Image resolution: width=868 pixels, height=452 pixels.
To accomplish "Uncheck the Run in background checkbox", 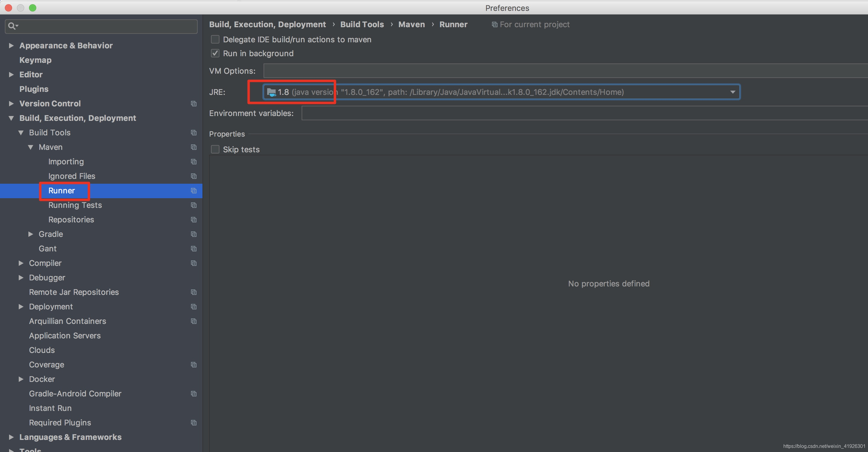I will [x=215, y=53].
